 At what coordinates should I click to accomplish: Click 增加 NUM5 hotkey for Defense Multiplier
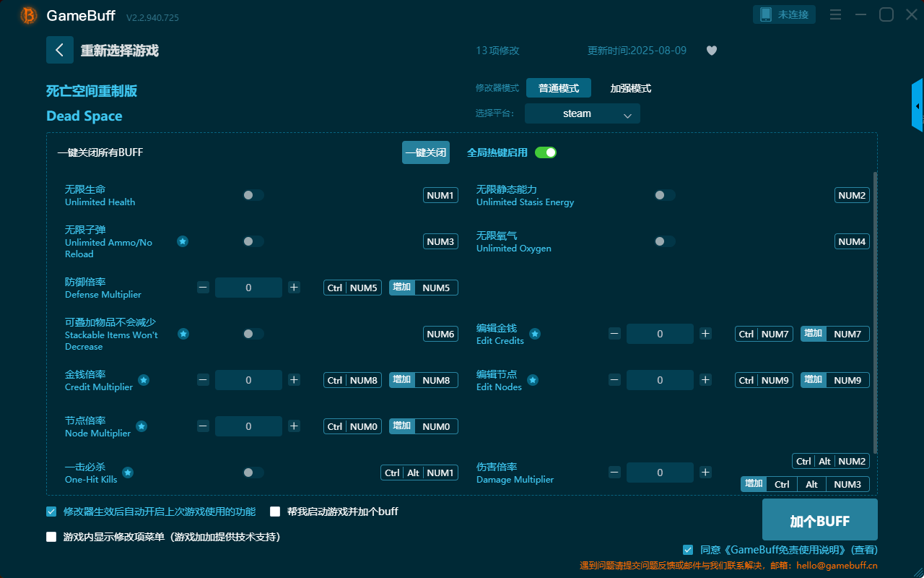coord(424,288)
